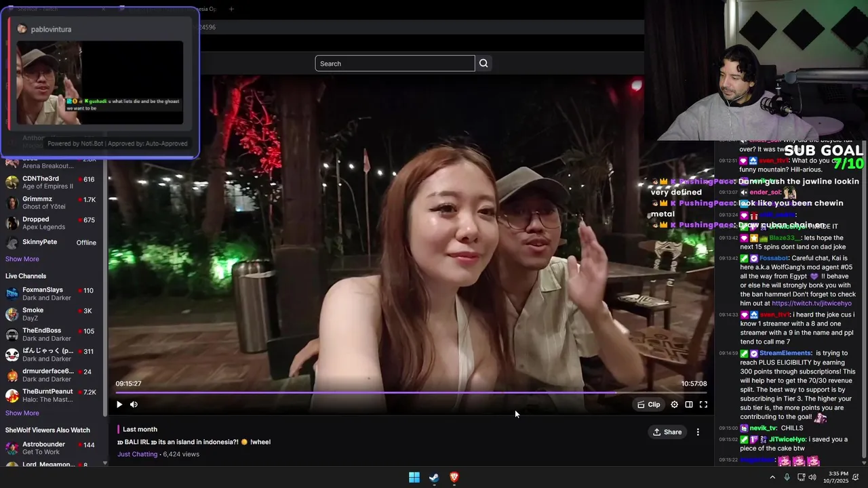The height and width of the screenshot is (488, 868).
Task: Click Astrobounder avatar icon
Action: click(12, 448)
